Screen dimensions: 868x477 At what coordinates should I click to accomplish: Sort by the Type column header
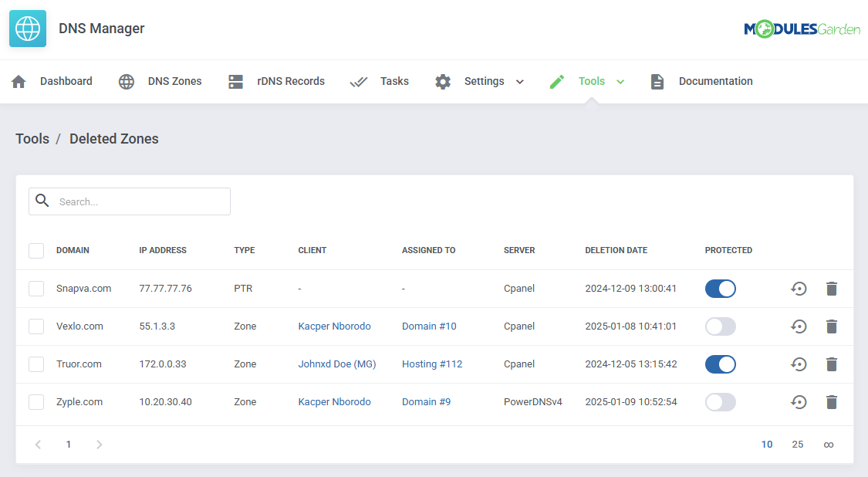pos(244,250)
